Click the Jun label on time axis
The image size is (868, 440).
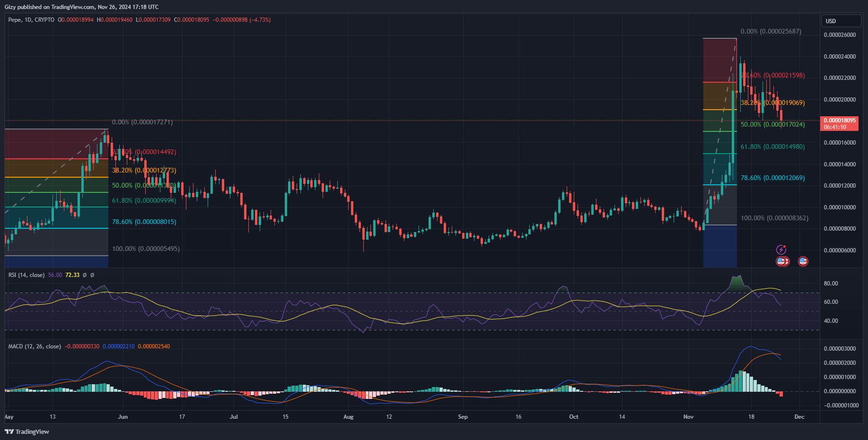pyautogui.click(x=123, y=417)
